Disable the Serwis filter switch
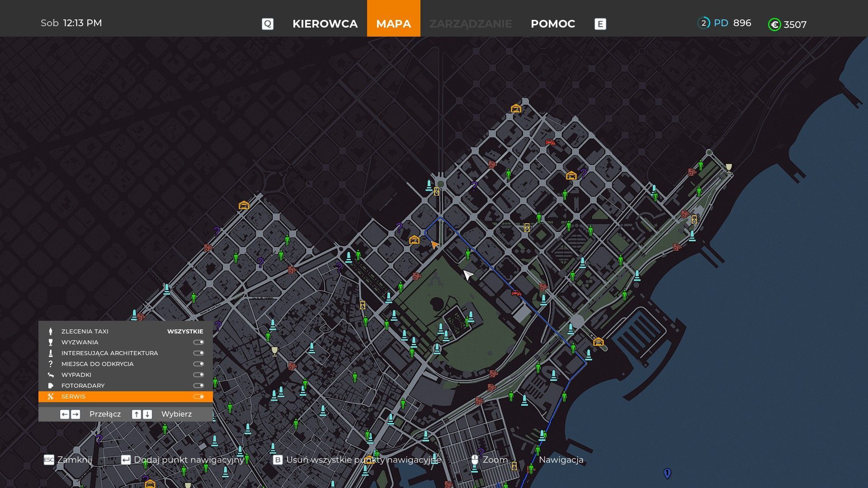Image resolution: width=868 pixels, height=488 pixels. 198,397
